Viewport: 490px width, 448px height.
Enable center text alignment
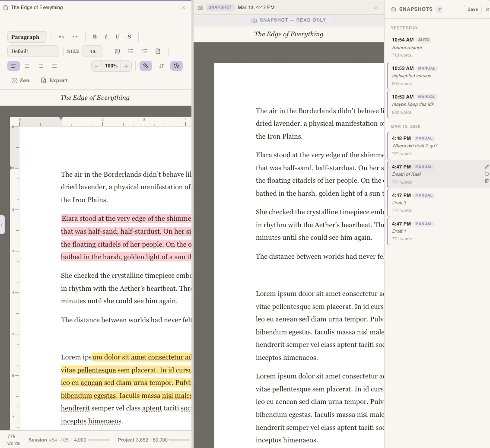point(27,66)
